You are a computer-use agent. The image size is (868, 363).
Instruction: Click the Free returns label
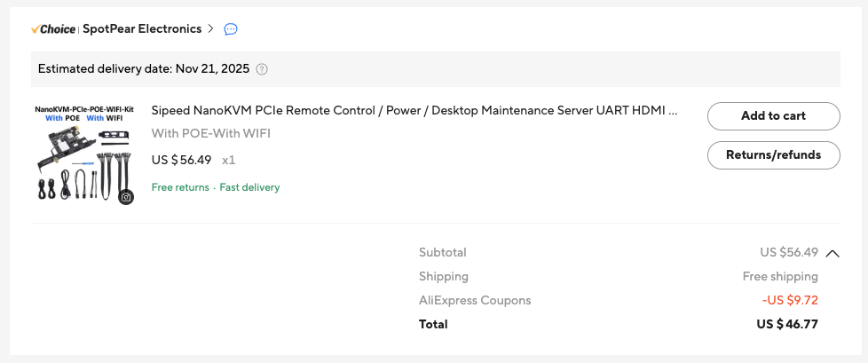click(x=180, y=187)
